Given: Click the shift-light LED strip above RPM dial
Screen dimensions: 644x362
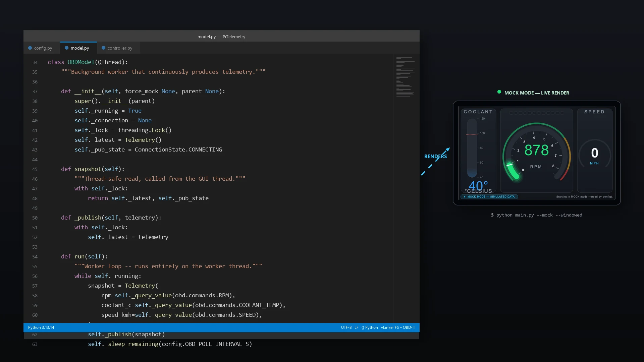Looking at the screenshot, I should 537,113.
